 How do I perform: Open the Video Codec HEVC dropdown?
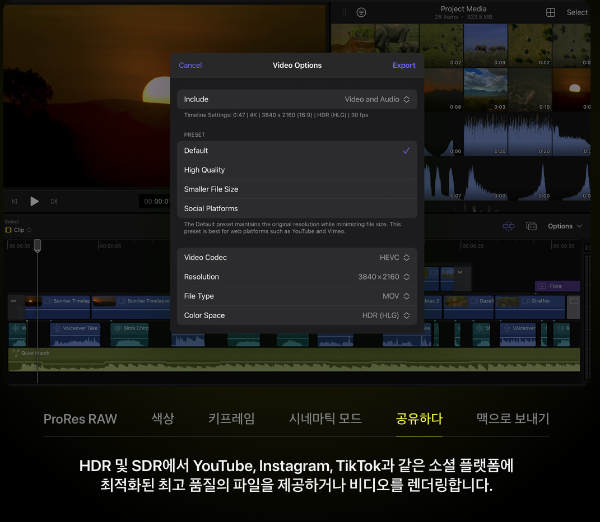(x=297, y=258)
